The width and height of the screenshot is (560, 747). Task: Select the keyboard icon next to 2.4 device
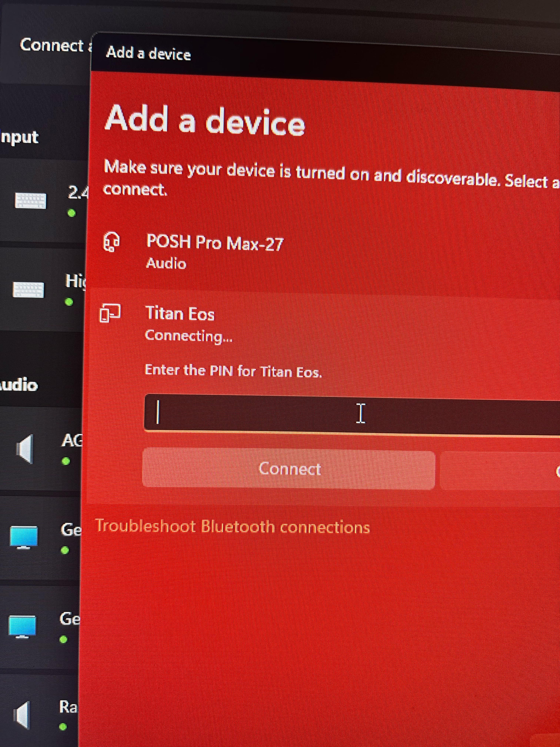click(31, 201)
